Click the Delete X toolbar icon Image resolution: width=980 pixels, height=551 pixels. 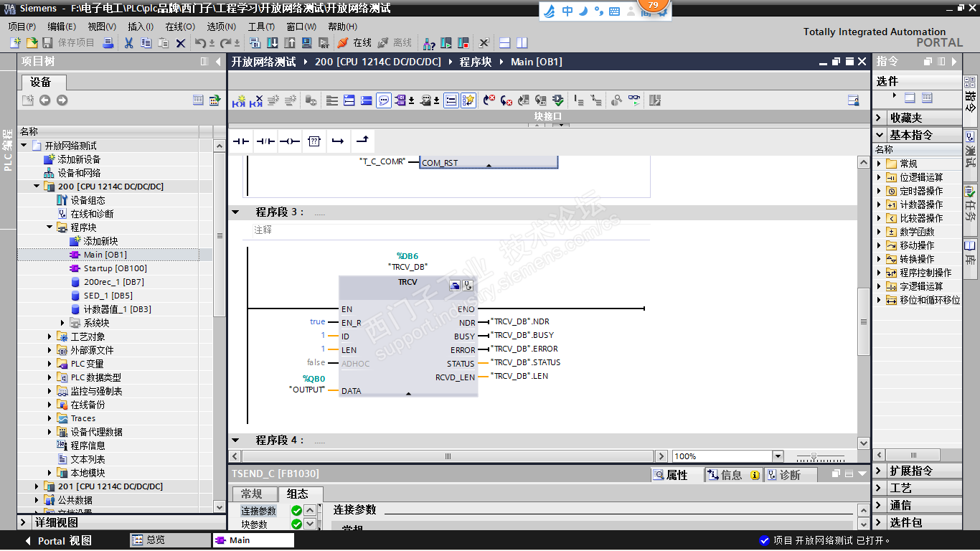click(181, 43)
